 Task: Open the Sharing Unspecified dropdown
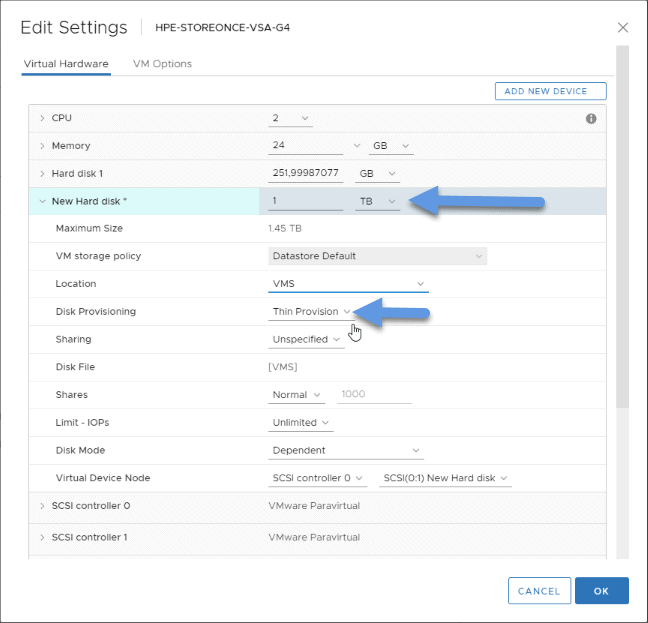tap(306, 339)
